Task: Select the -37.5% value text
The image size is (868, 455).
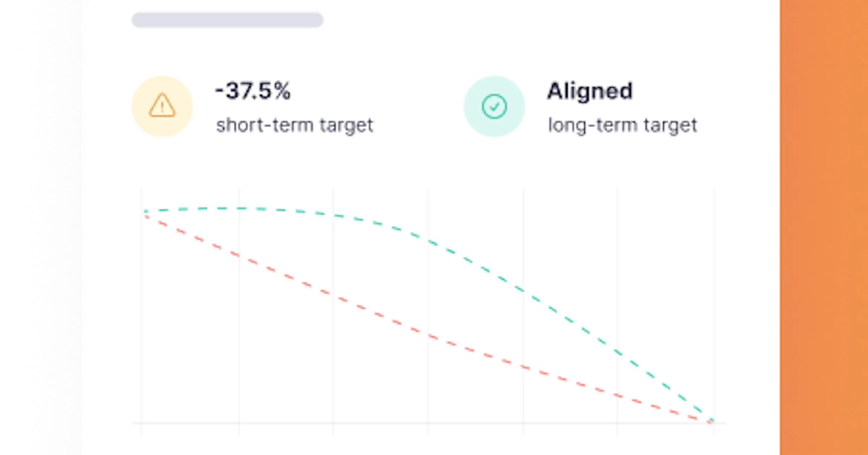Action: pyautogui.click(x=253, y=90)
